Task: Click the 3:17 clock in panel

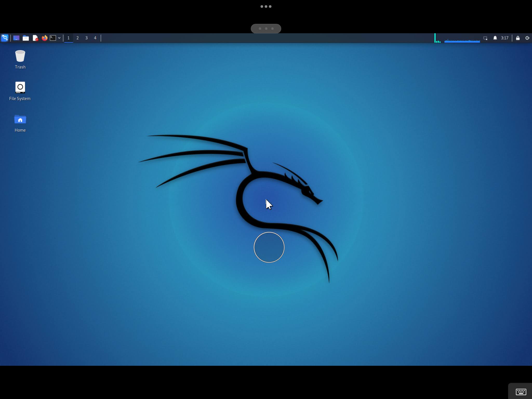Action: click(x=504, y=38)
